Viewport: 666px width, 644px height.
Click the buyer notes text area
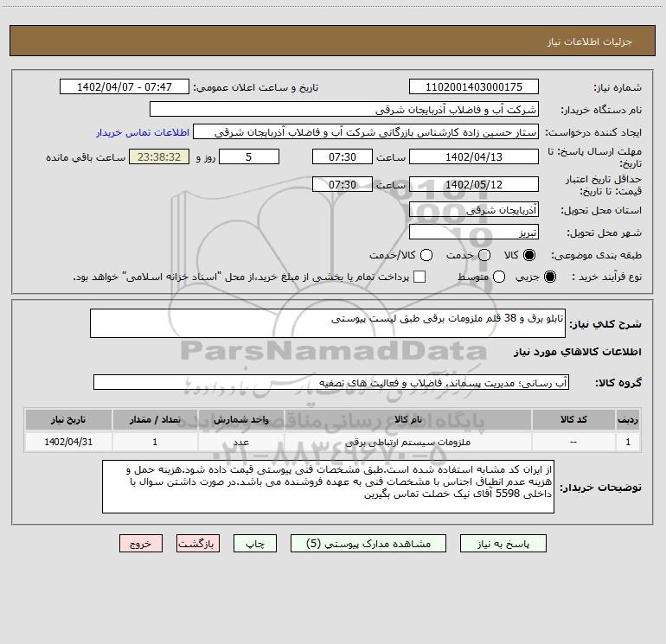(x=329, y=487)
